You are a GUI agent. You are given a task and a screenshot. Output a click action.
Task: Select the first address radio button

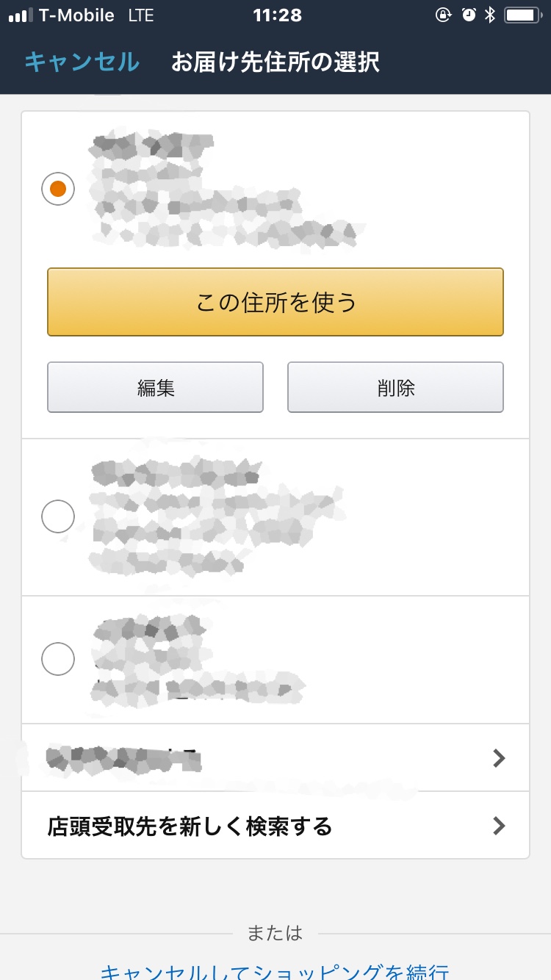tap(58, 189)
